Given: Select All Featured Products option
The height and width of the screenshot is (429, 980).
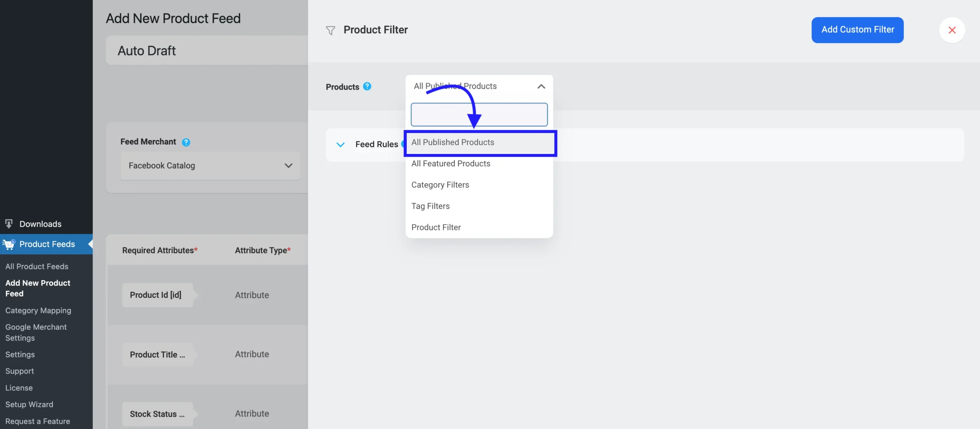Looking at the screenshot, I should click(x=451, y=164).
